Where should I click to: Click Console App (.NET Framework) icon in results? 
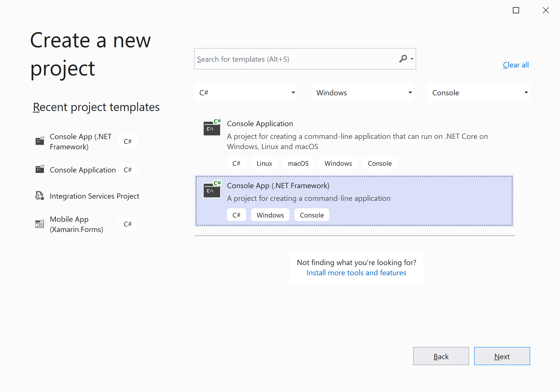tap(212, 190)
